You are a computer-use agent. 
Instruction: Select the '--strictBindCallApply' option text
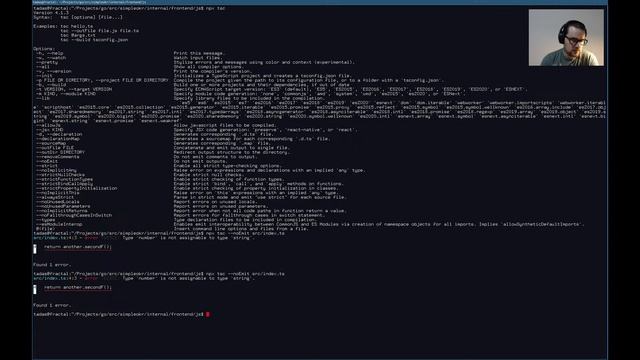[64, 184]
